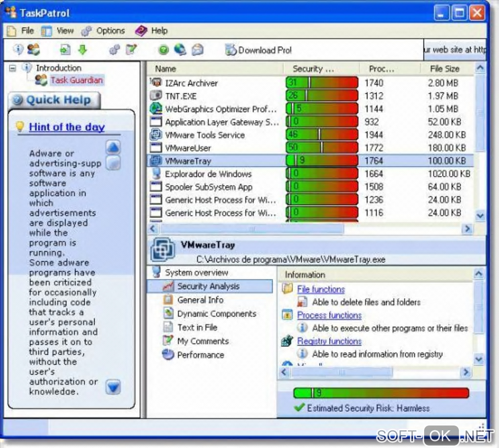Screen dimensions: 499x448
Task: Click process ID 1116 in the list
Action: click(x=374, y=213)
